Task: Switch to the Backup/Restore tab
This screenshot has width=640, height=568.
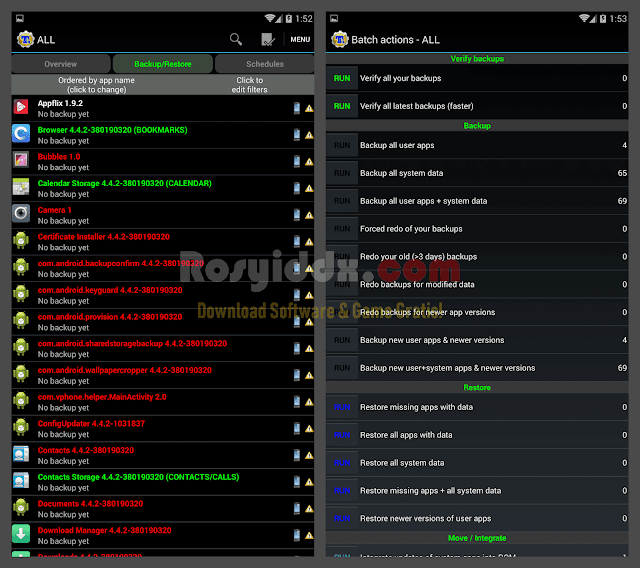Action: [x=163, y=64]
